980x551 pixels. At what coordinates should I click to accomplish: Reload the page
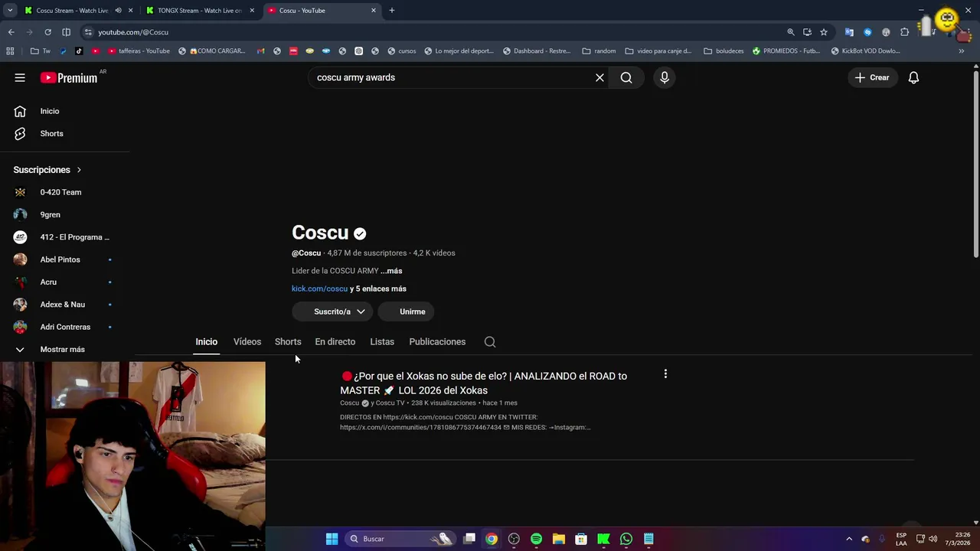[47, 32]
